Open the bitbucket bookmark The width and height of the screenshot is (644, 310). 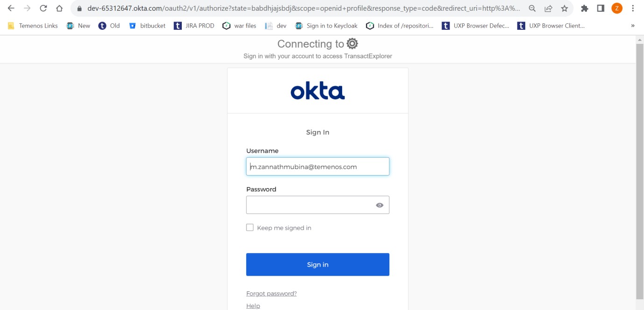pyautogui.click(x=147, y=26)
